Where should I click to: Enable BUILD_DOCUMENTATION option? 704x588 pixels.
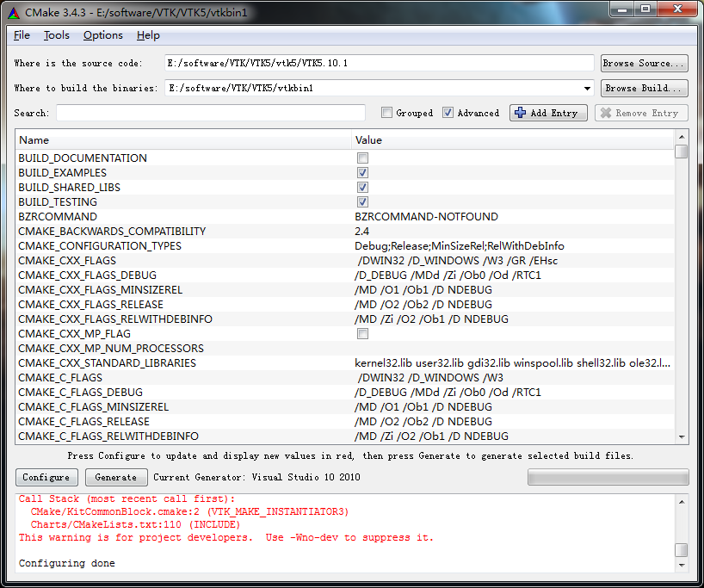click(362, 158)
